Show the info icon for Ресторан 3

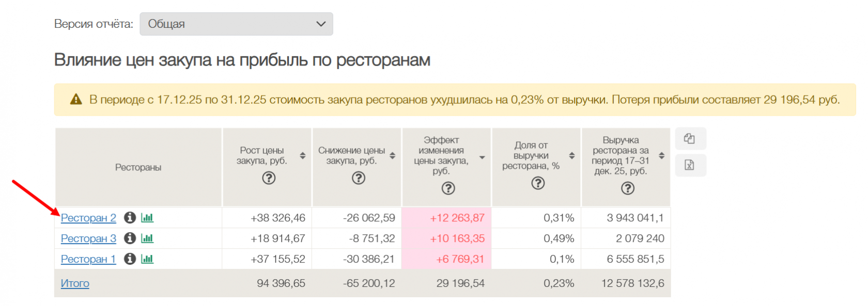pos(130,238)
